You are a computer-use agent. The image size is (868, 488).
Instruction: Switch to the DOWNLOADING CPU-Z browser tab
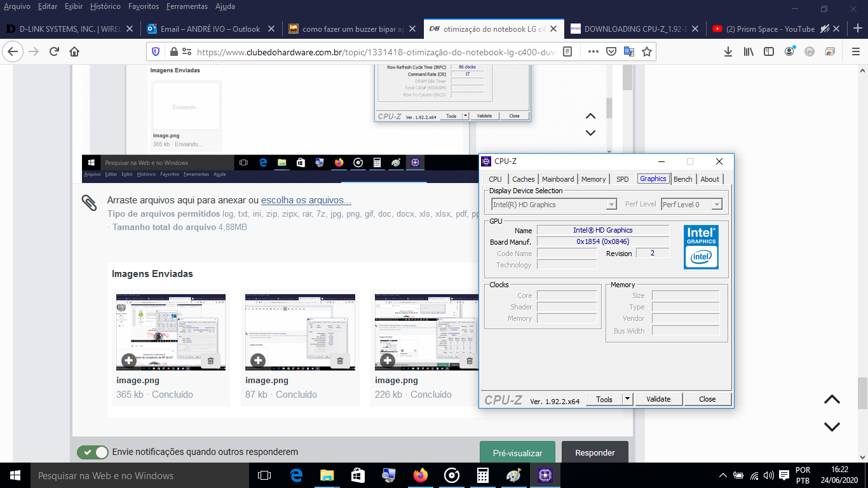(x=635, y=29)
